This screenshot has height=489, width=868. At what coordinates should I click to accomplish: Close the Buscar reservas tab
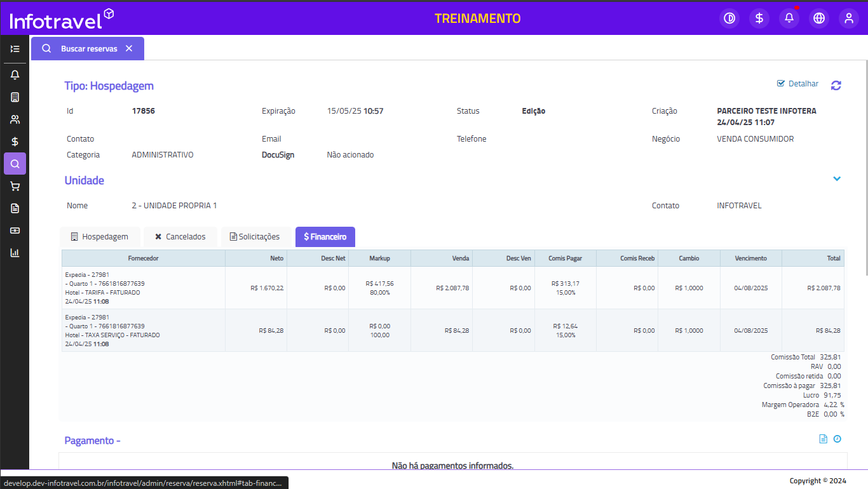(x=129, y=48)
